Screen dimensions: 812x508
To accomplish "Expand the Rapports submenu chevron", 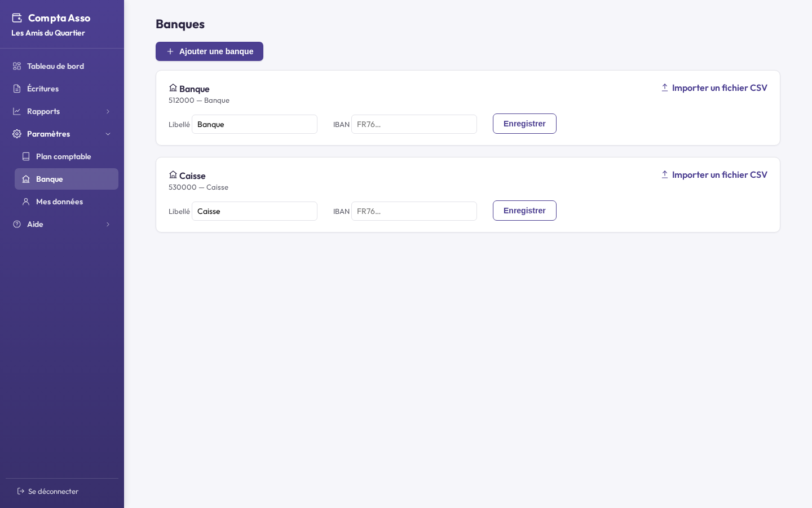I will pyautogui.click(x=108, y=111).
